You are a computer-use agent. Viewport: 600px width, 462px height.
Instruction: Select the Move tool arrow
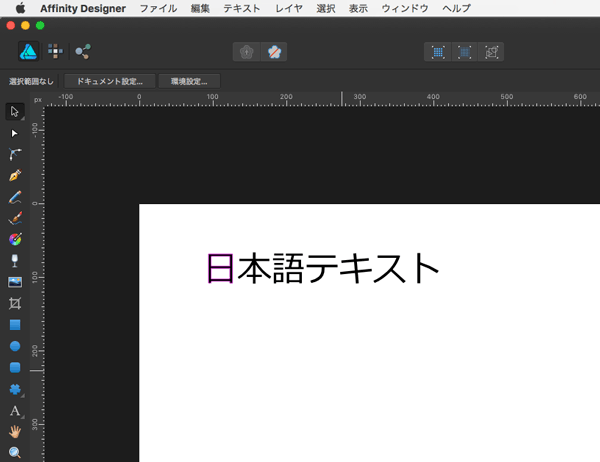[15, 111]
